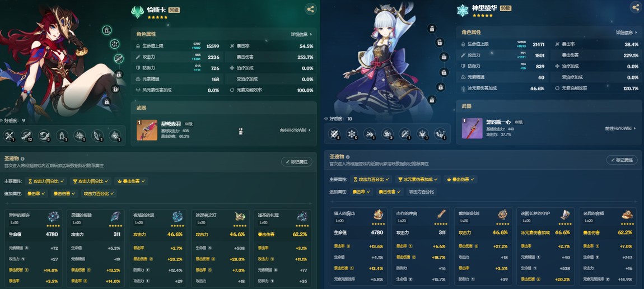The width and height of the screenshot is (644, 289).
Task: Toggle the 冰元素伤害加成 main attribute tag
Action: [x=418, y=179]
